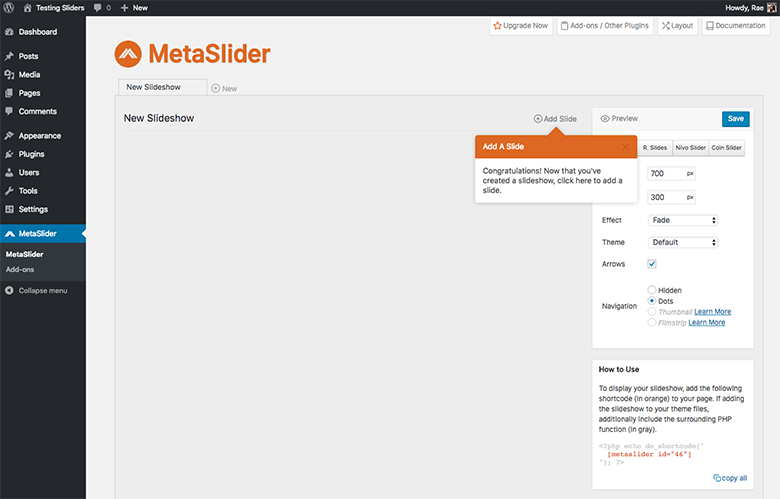The image size is (780, 499).
Task: Open the Layout option
Action: pos(678,26)
